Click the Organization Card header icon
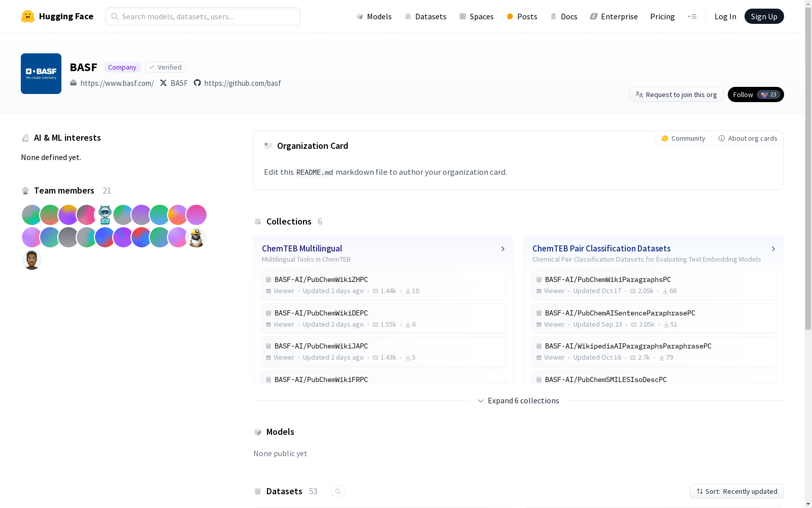The height and width of the screenshot is (508, 812). [268, 146]
